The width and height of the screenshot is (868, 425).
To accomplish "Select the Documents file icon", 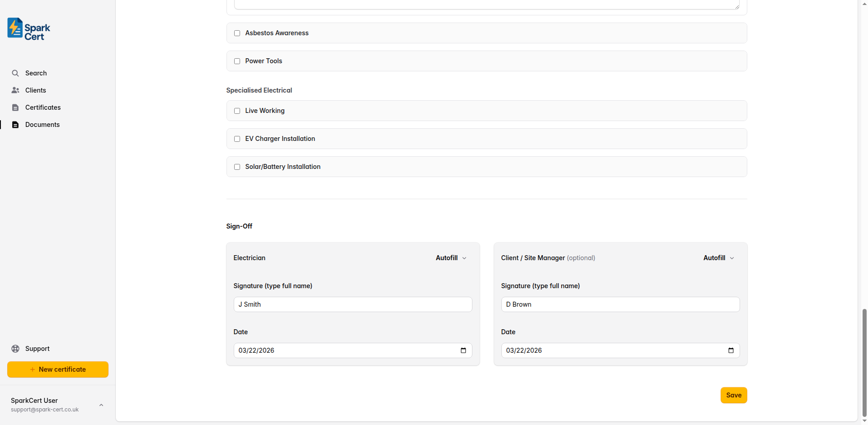I will coord(15,124).
